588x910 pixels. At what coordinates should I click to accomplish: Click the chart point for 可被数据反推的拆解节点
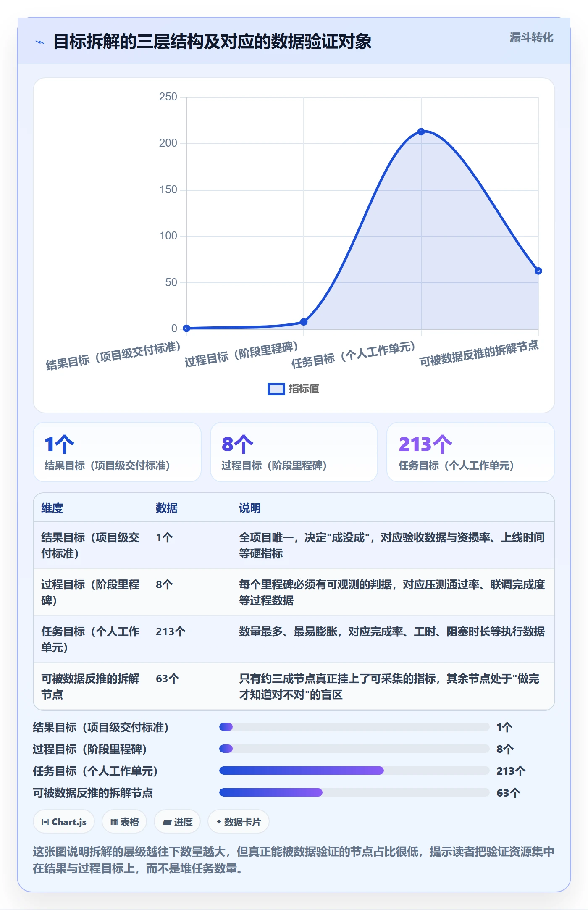pos(538,271)
